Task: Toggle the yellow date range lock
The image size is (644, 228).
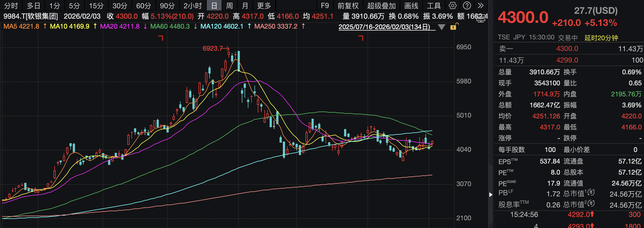Action: [453, 27]
